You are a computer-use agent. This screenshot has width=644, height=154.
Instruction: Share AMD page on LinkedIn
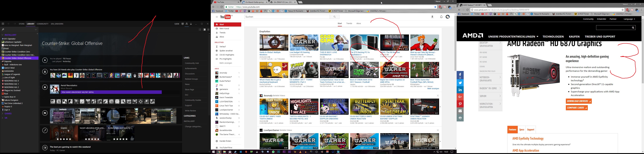tap(460, 90)
